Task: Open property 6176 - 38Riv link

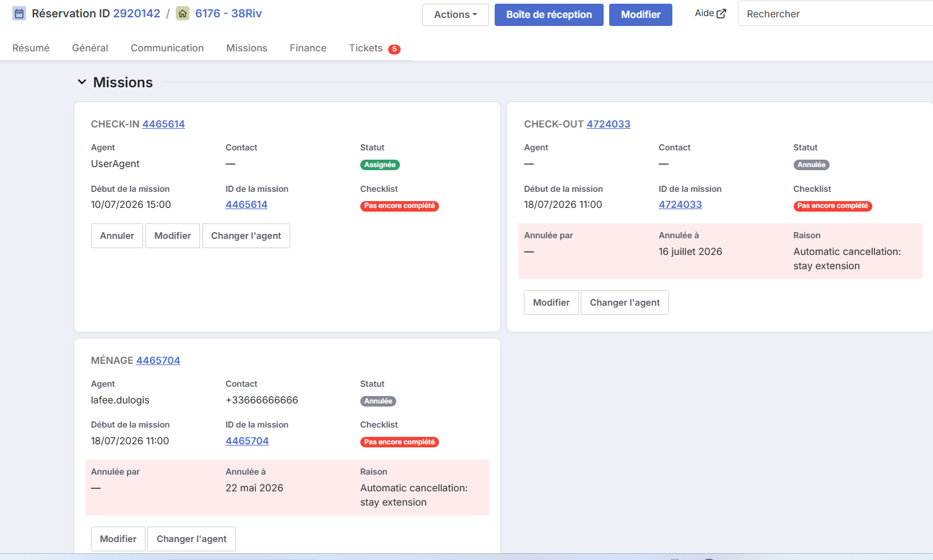Action: tap(228, 14)
